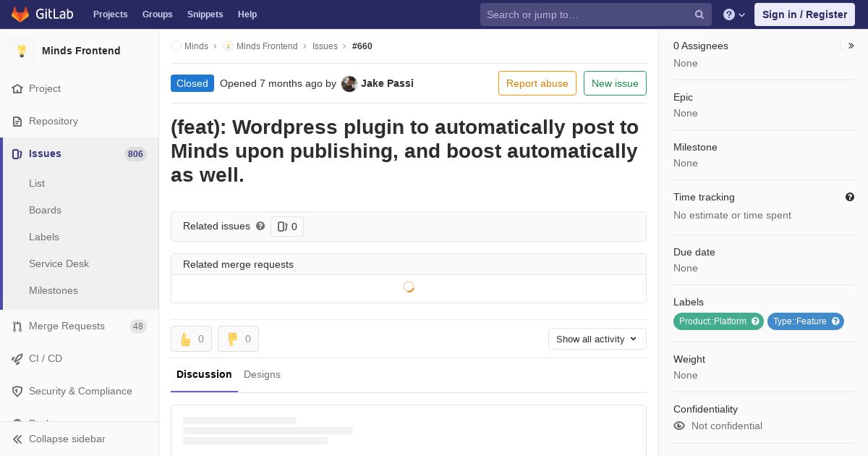Click help icon on Product::Platform label
The width and height of the screenshot is (868, 456).
click(x=755, y=321)
